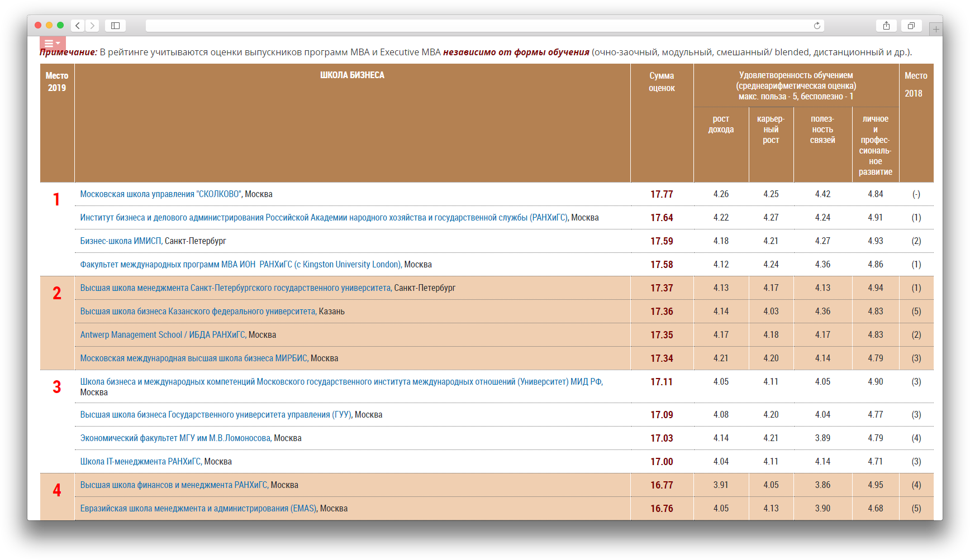Select the 4.95 value in ВШФМ row

[875, 485]
